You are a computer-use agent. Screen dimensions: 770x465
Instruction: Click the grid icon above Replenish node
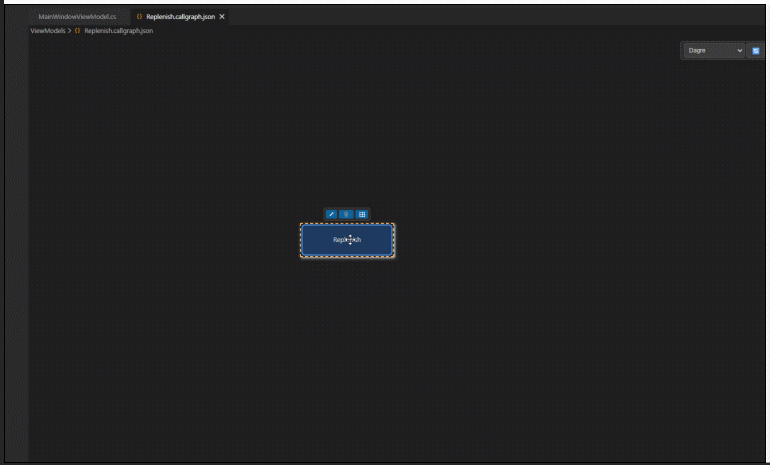click(x=362, y=214)
